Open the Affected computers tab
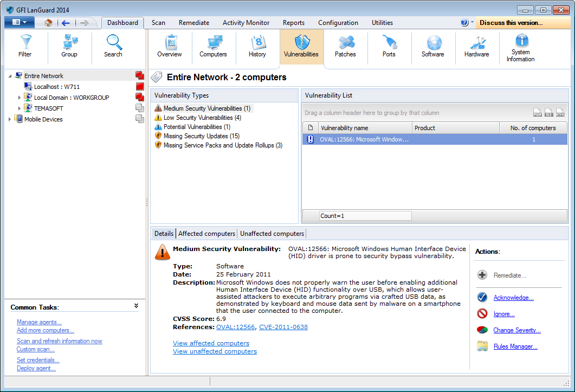575x392 pixels. tap(207, 234)
